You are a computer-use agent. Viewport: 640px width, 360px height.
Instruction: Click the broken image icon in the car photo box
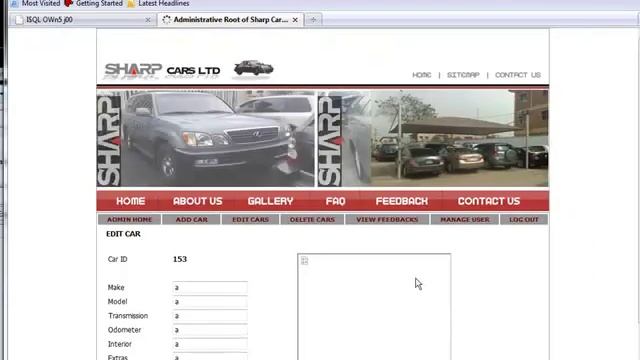[x=304, y=261]
